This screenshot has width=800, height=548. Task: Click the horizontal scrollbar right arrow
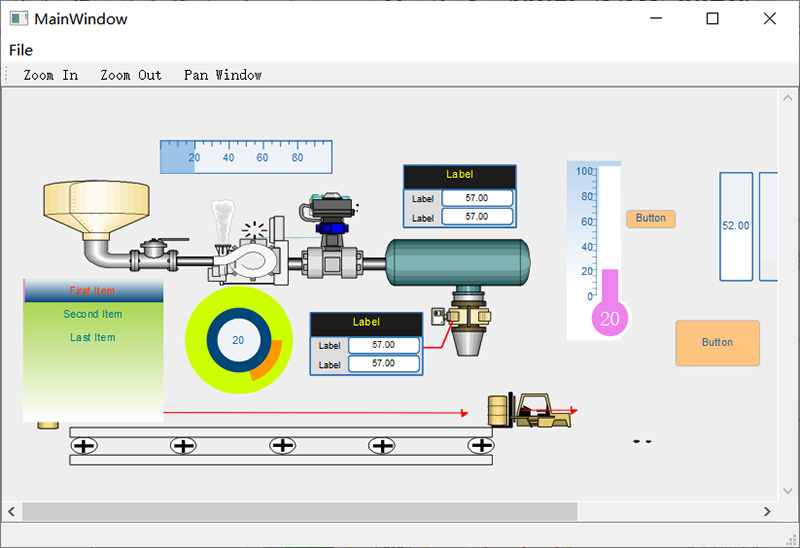pos(767,511)
